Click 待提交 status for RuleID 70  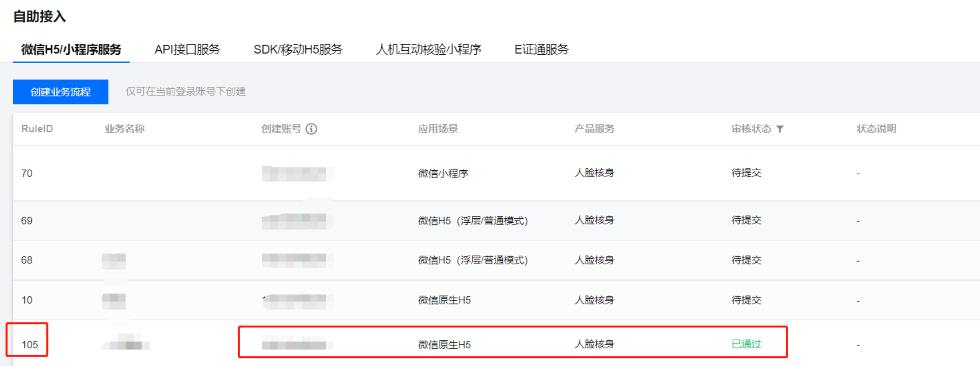click(x=746, y=173)
